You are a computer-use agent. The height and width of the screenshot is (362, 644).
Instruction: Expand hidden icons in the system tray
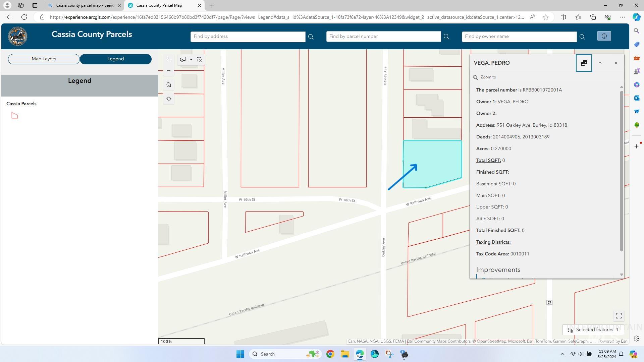click(x=562, y=354)
